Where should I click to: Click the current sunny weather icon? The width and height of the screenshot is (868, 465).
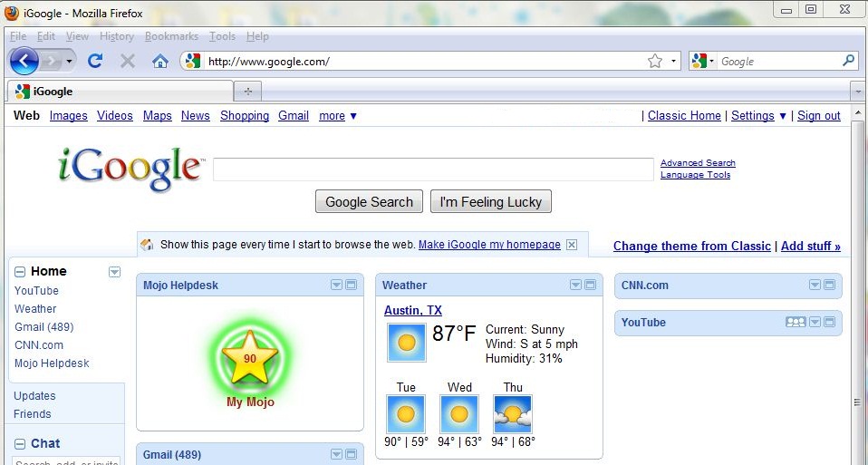pos(406,343)
